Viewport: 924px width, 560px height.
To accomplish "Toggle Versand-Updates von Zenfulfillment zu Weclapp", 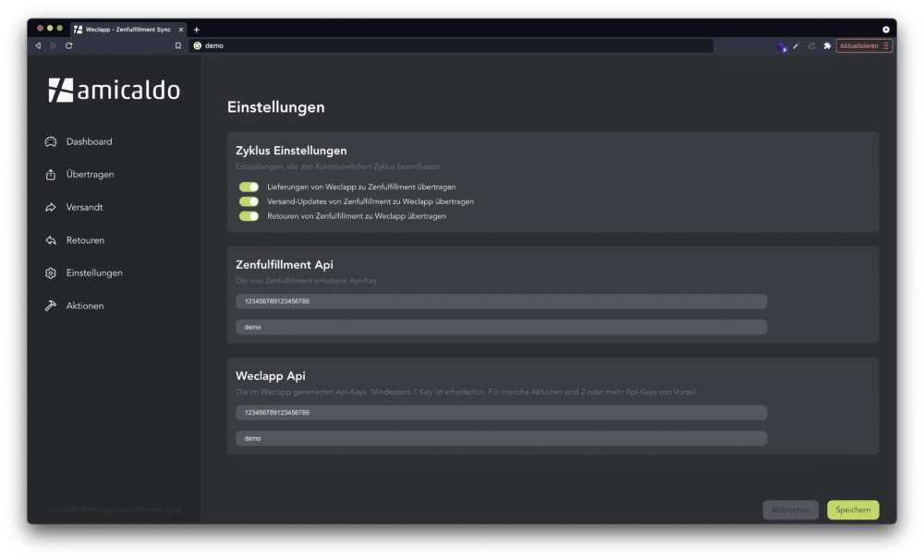I will pos(249,201).
